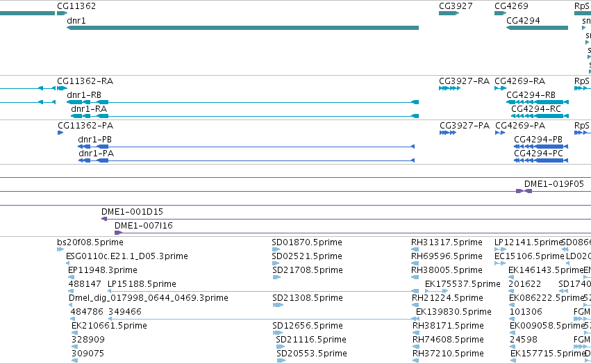Click the CG4269 gene label
This screenshot has height=364, width=591.
click(x=511, y=6)
